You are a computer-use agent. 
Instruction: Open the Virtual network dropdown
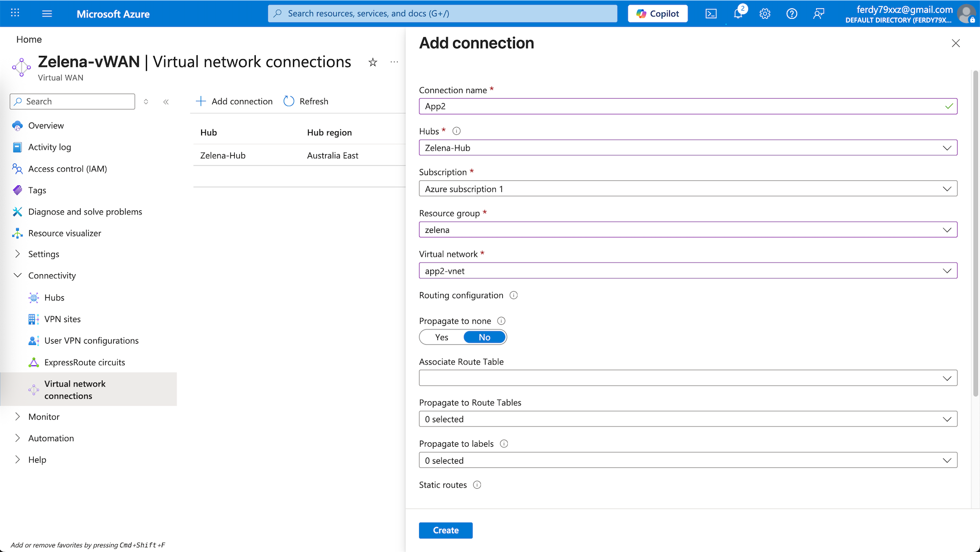click(x=688, y=271)
